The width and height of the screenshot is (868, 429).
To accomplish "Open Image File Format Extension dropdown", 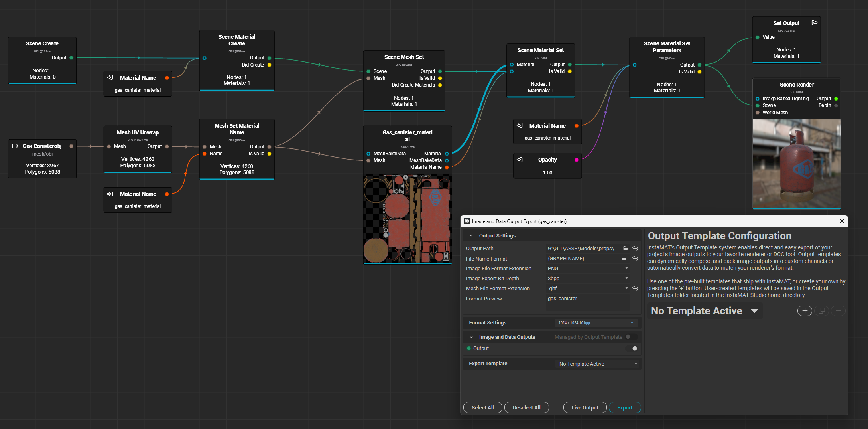I will click(588, 269).
